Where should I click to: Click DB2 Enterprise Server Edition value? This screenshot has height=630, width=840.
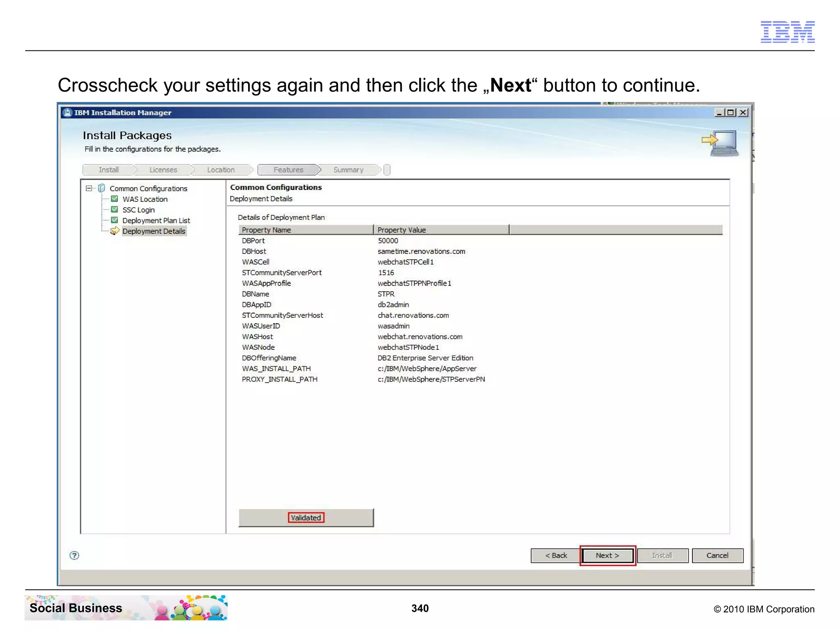[x=425, y=358]
